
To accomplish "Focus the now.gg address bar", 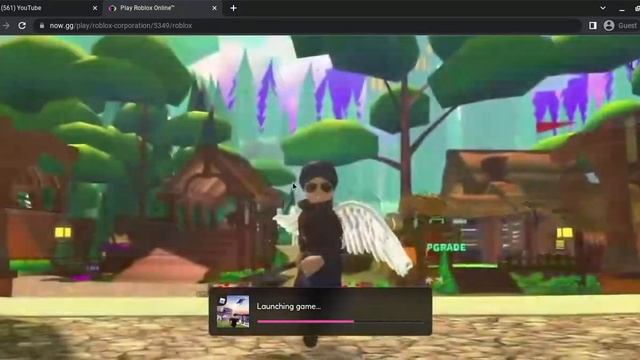I will click(x=308, y=26).
